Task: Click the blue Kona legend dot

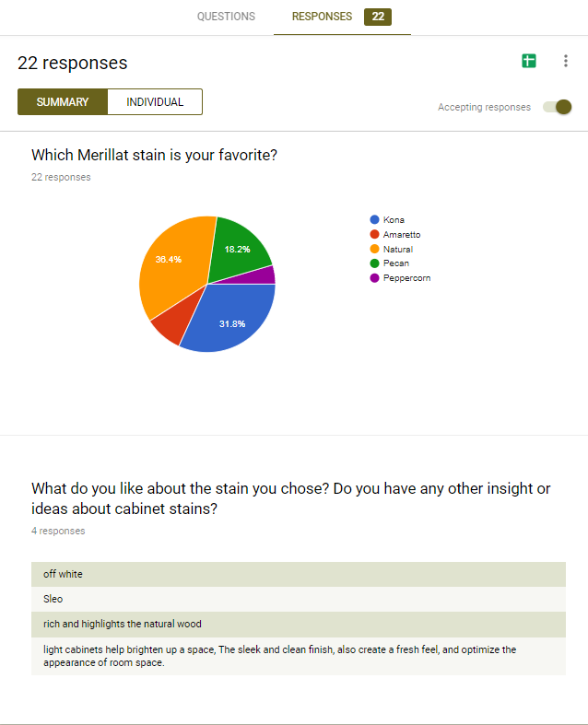Action: tap(374, 220)
